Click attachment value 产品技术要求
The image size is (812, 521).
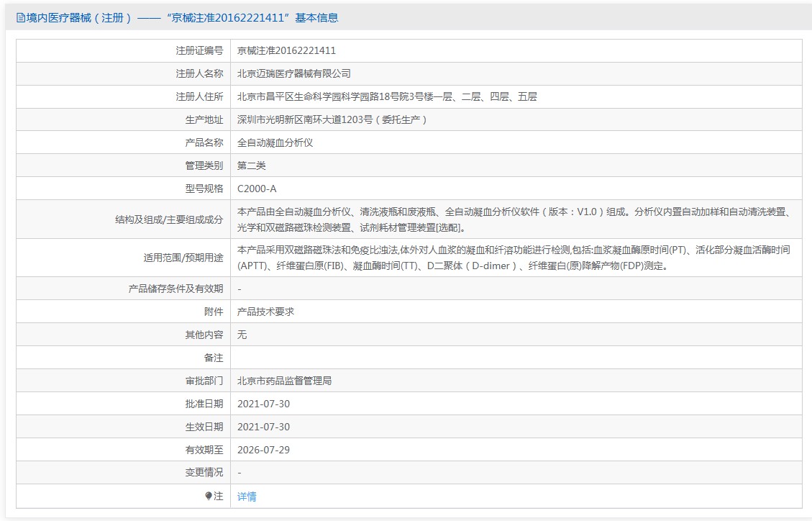point(265,312)
